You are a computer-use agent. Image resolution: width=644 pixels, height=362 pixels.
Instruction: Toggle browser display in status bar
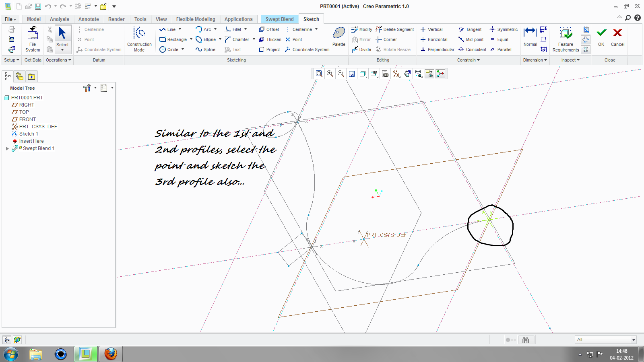tap(17, 340)
